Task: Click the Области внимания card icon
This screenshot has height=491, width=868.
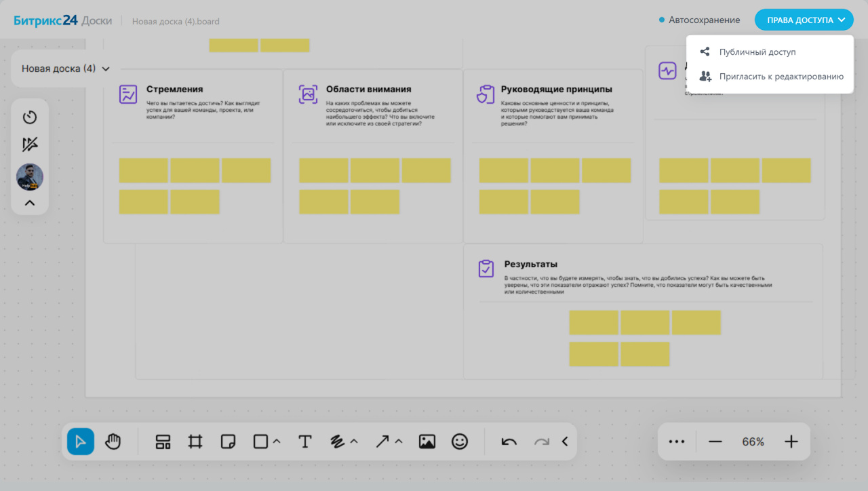Action: click(x=308, y=94)
